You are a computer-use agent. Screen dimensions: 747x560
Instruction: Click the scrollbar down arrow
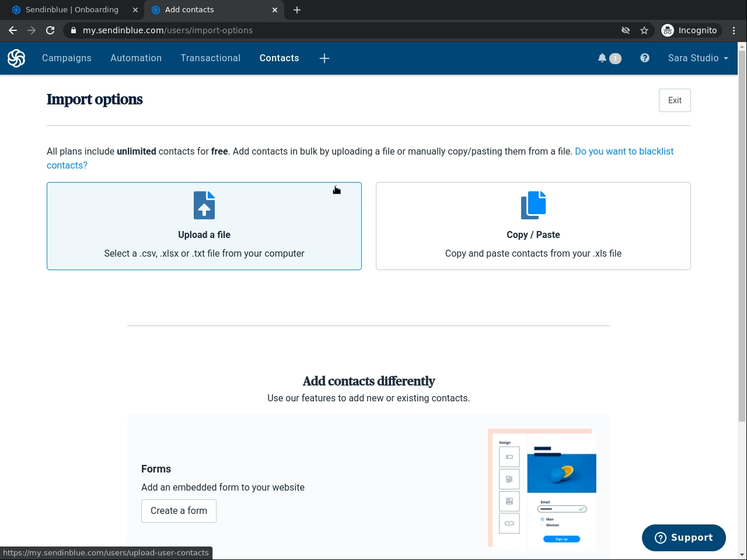point(742,555)
